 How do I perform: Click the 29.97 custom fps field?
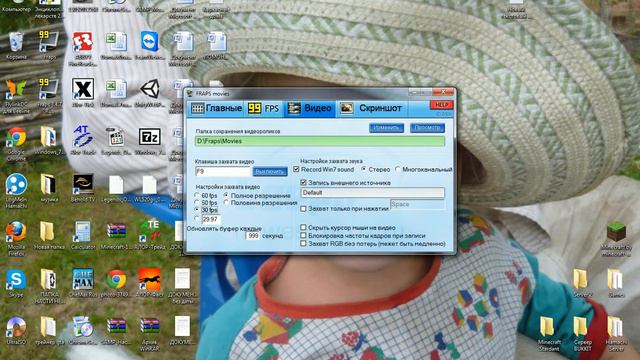pos(211,220)
